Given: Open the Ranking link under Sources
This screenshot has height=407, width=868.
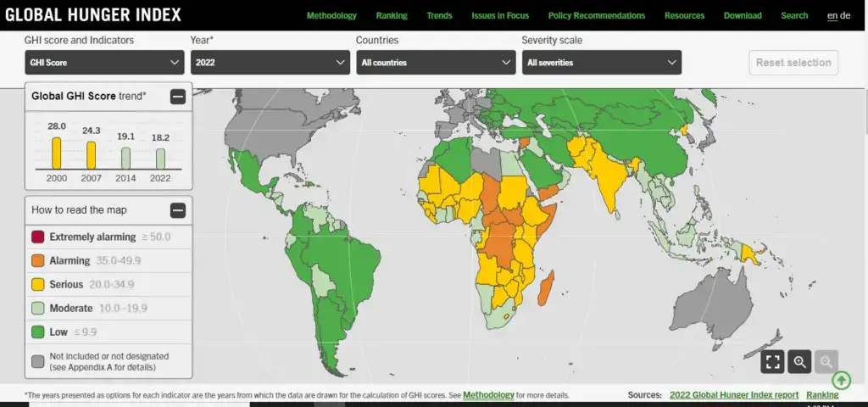Looking at the screenshot, I should pos(822,395).
